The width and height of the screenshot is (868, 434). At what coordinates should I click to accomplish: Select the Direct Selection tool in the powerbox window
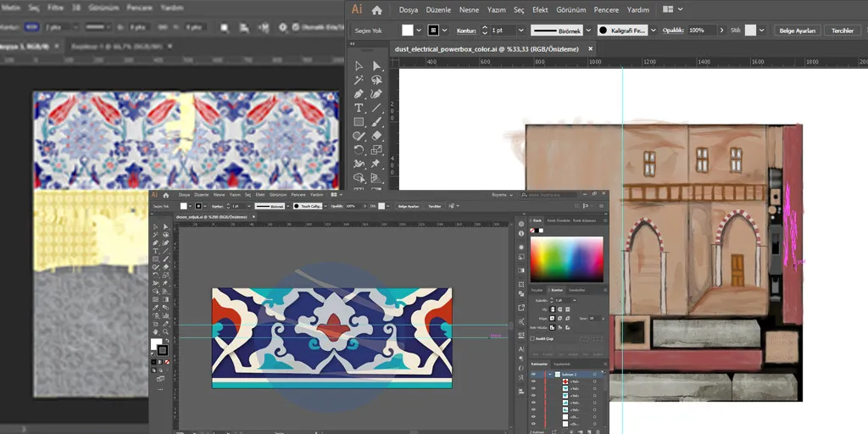(x=376, y=65)
